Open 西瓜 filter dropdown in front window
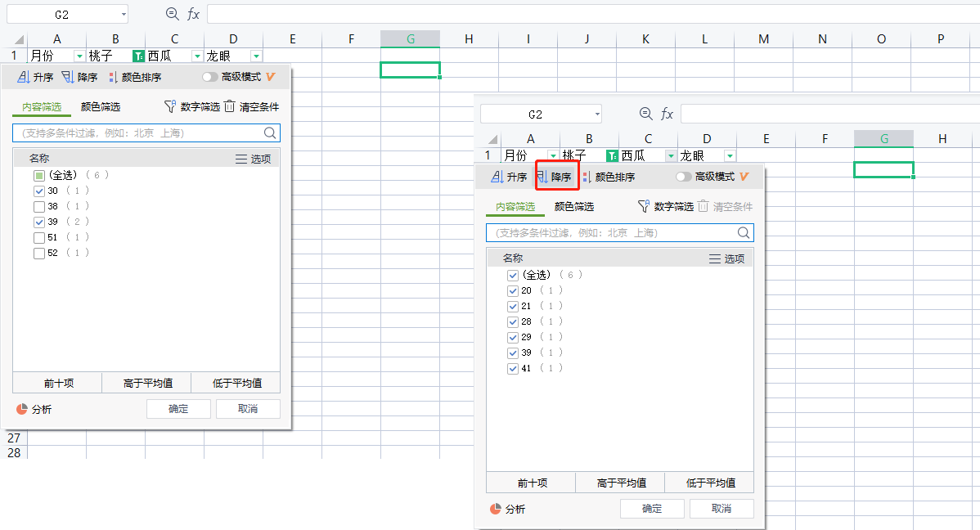 [672, 155]
